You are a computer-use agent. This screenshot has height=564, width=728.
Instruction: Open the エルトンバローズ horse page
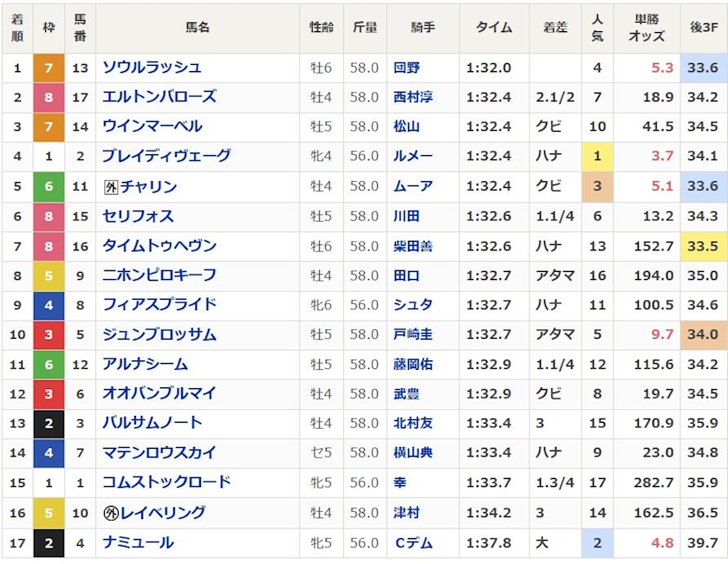pyautogui.click(x=159, y=97)
